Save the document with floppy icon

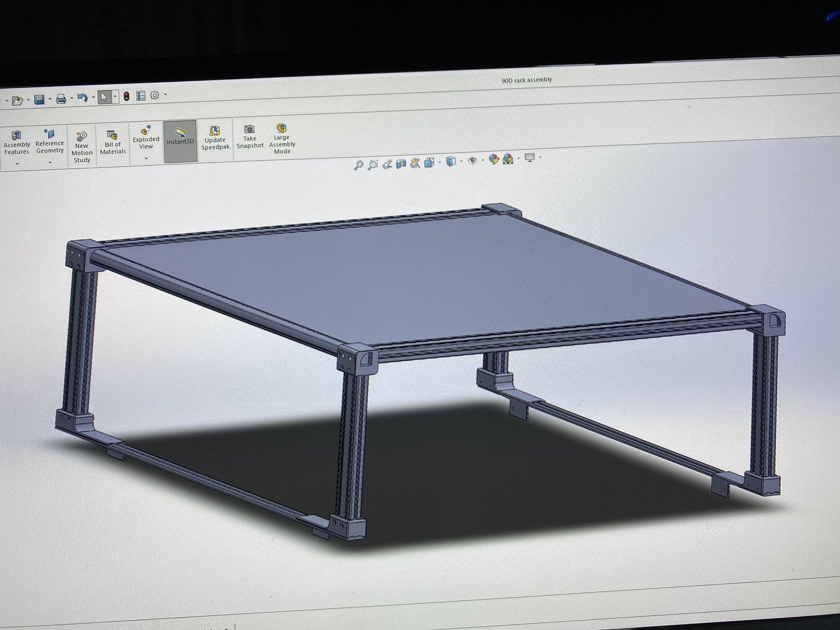tap(39, 99)
